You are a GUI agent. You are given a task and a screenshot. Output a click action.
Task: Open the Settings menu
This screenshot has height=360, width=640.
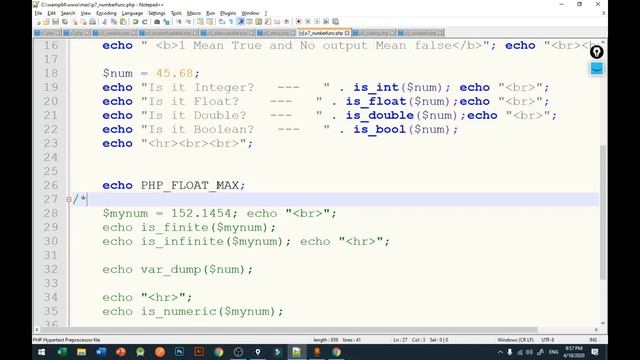[157, 13]
